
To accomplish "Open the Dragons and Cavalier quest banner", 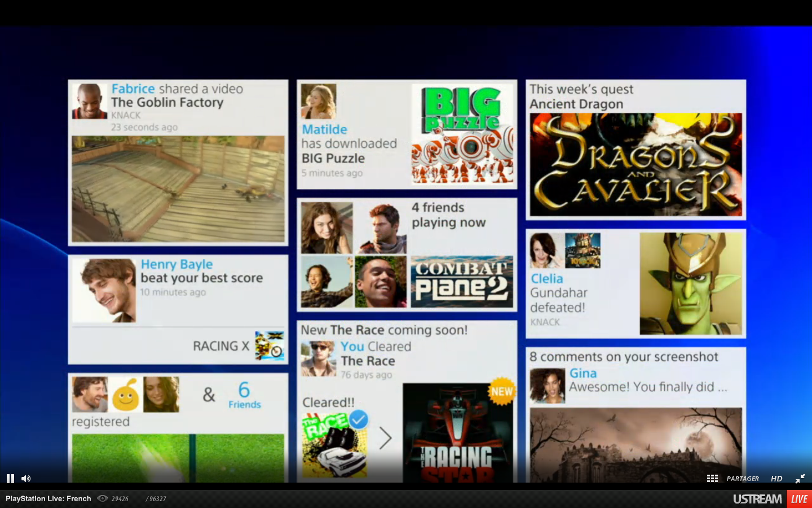I will point(636,163).
